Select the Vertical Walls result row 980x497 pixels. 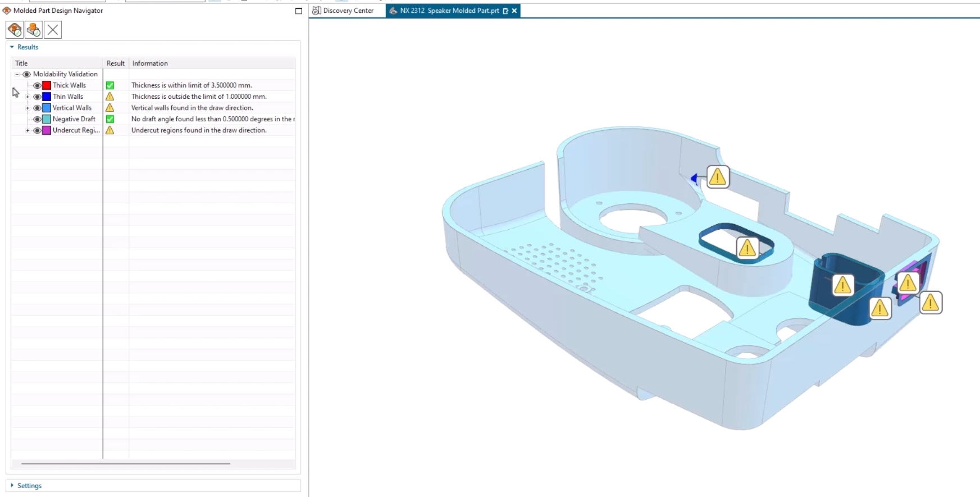(72, 108)
